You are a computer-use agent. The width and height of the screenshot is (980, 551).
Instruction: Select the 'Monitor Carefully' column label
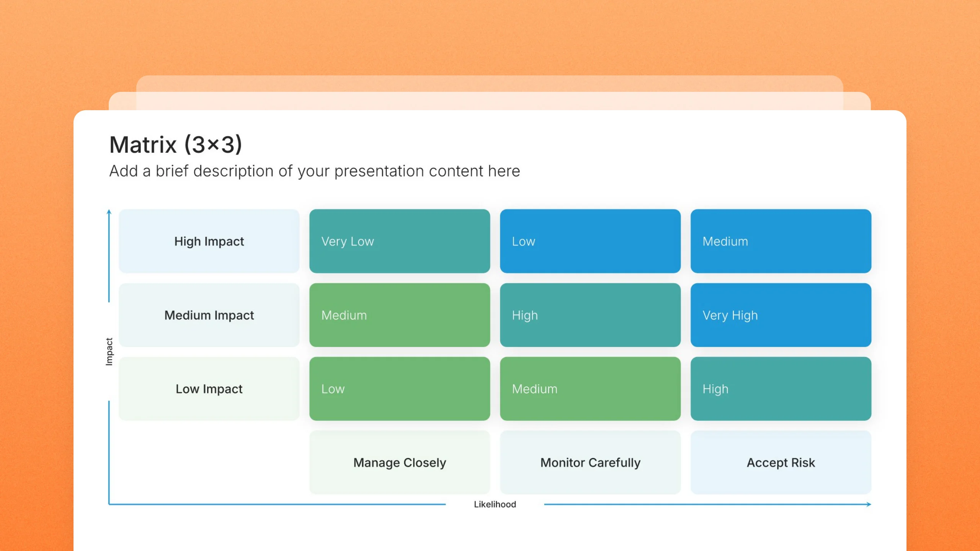tap(590, 463)
